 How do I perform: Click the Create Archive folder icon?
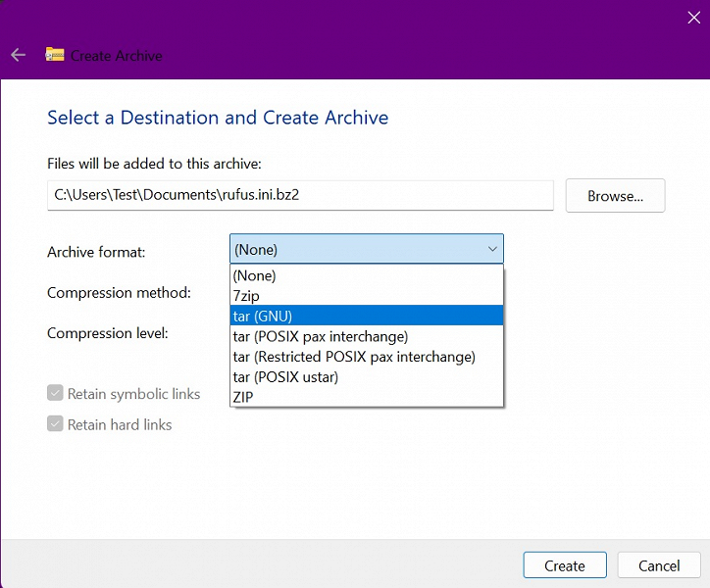click(55, 55)
